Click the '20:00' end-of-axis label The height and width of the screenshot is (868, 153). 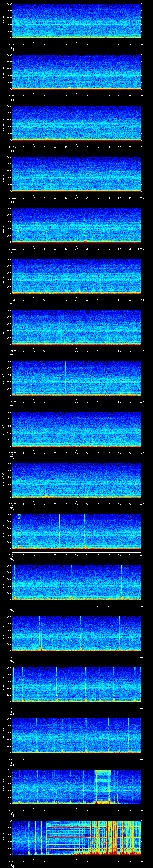tap(141, 249)
